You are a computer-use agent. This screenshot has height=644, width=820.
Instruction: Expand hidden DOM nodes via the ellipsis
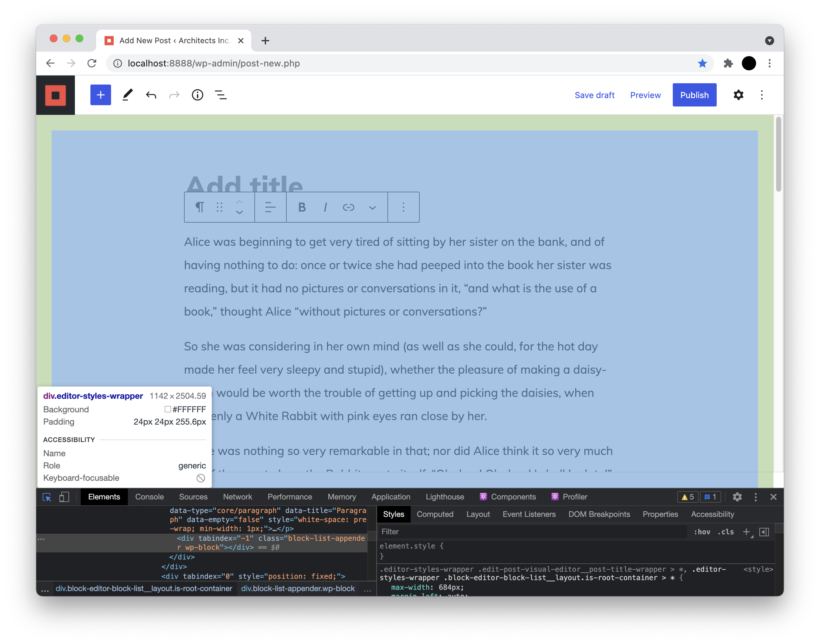(x=42, y=539)
